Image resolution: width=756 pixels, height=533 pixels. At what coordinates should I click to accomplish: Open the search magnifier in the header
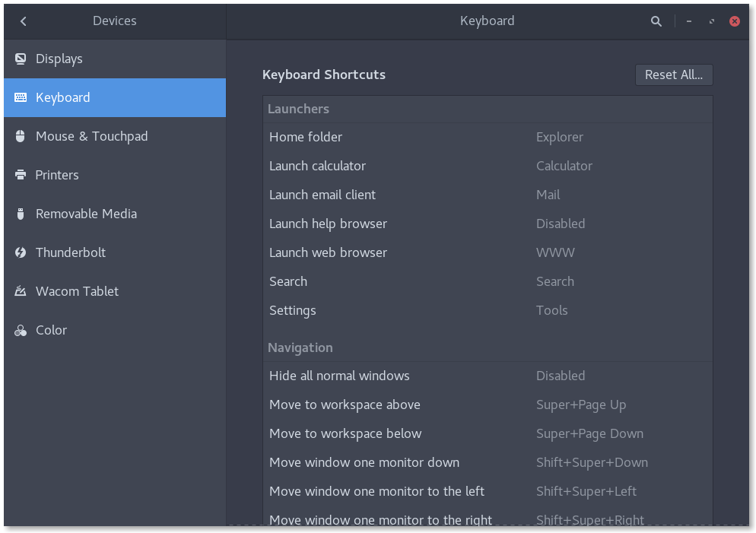(656, 21)
